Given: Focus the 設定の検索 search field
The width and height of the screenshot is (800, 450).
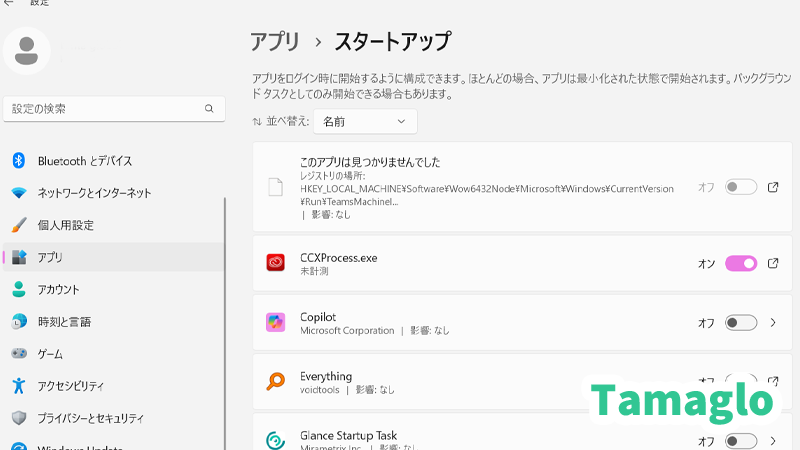Looking at the screenshot, I should 114,109.
